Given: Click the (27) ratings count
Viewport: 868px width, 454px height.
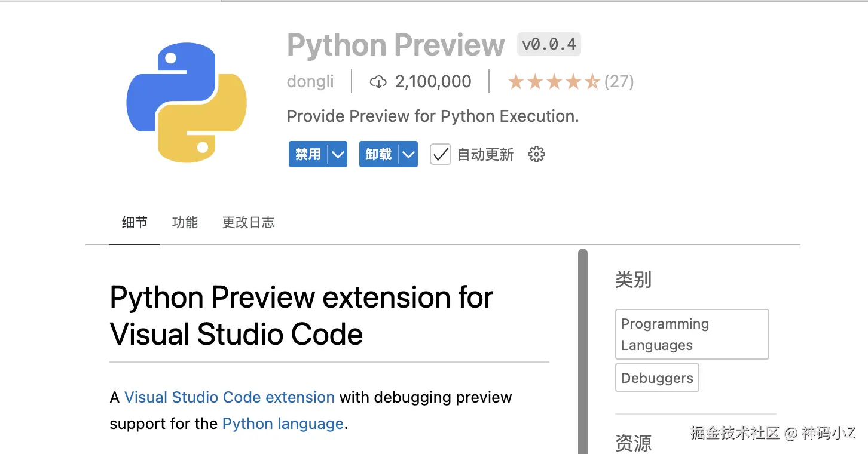Looking at the screenshot, I should [619, 82].
